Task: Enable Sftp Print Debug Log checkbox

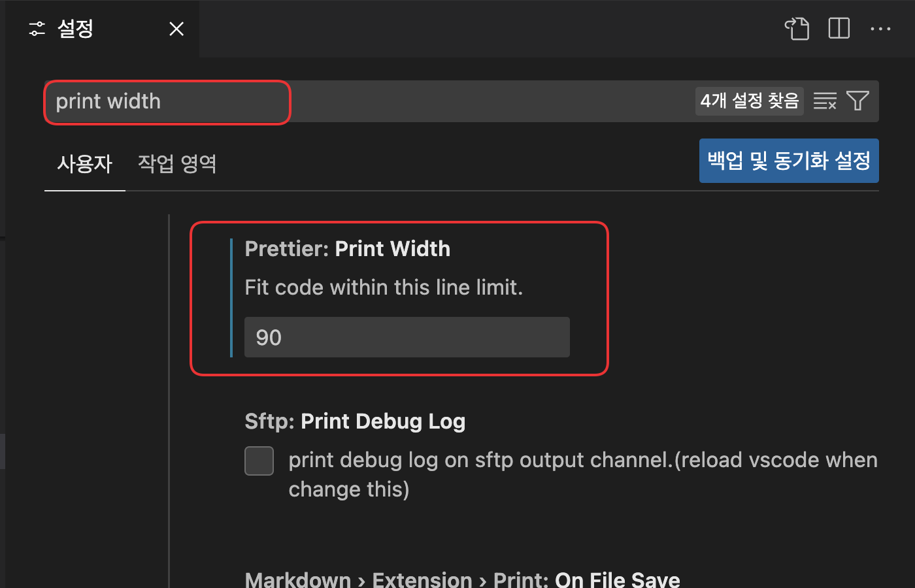Action: pyautogui.click(x=259, y=461)
